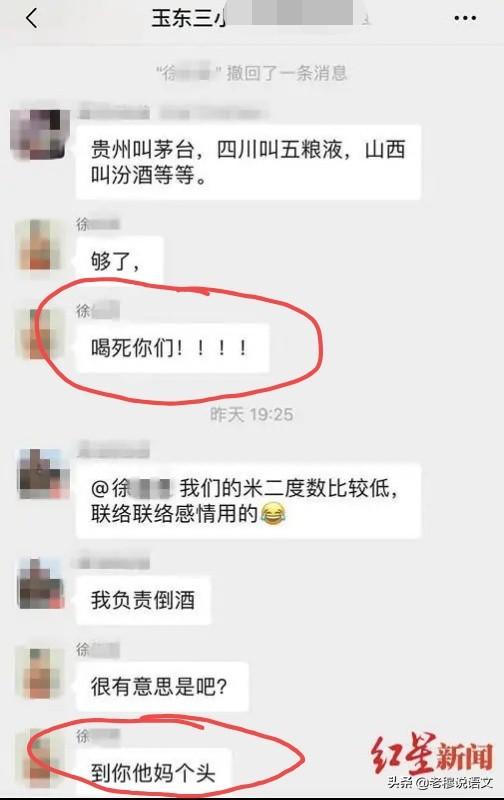Screen dimensions: 504x800
Task: Select the 贵州叫茅台 message bubble
Action: (x=248, y=162)
